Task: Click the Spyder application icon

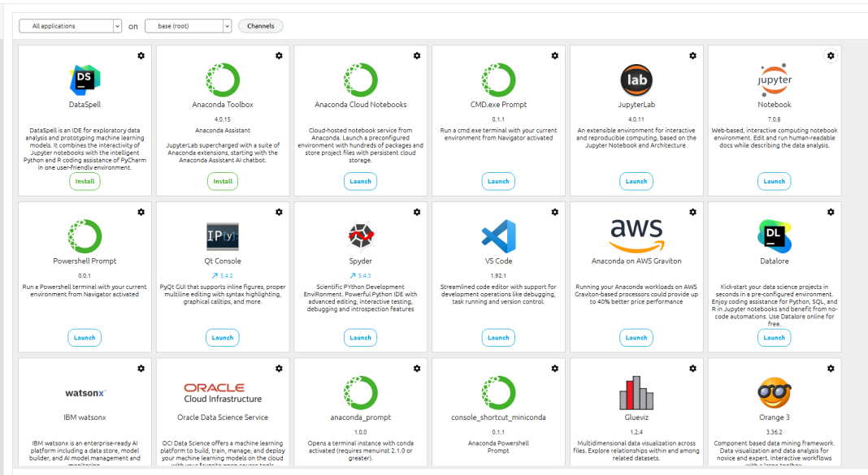Action: [x=360, y=236]
